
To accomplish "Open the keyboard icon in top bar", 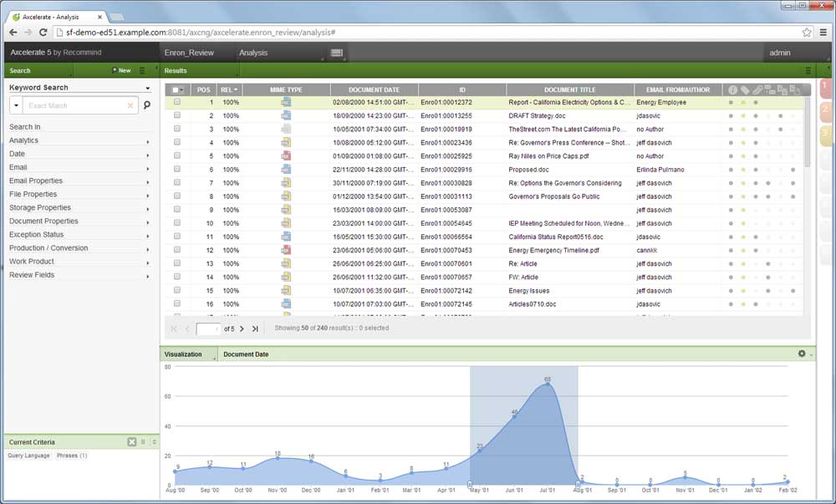I will pos(337,53).
